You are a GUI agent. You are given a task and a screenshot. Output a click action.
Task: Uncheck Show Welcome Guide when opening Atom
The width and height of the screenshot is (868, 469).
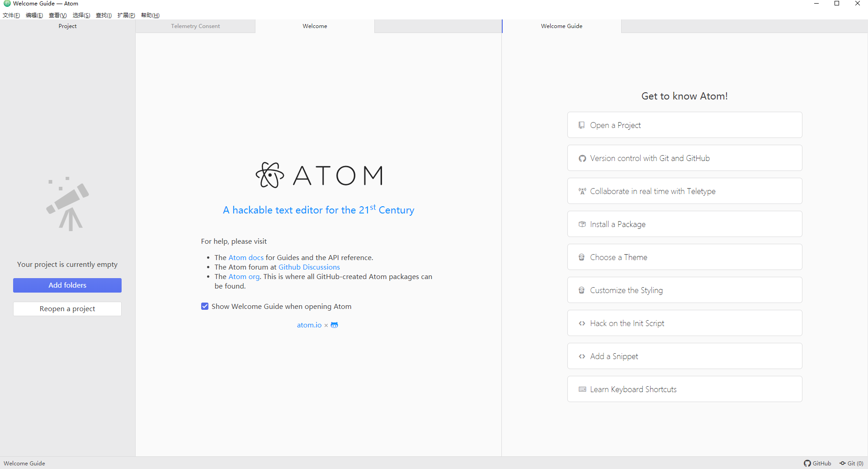tap(205, 306)
